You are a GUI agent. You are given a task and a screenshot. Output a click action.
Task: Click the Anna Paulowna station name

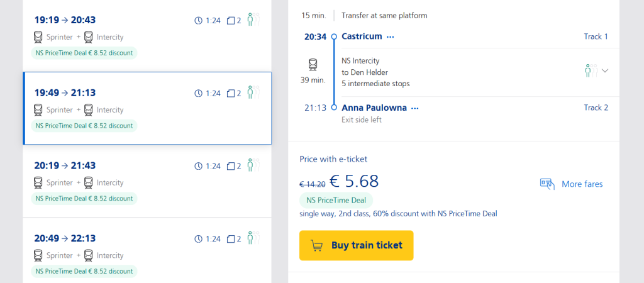point(374,108)
